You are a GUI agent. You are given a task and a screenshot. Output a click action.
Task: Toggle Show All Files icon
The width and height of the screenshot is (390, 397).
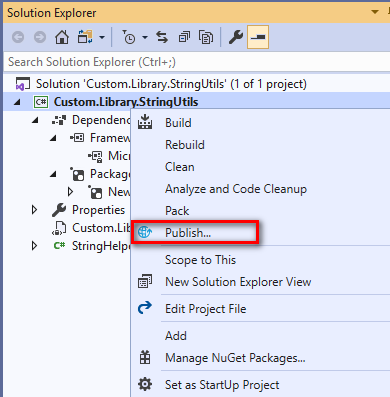tap(206, 37)
